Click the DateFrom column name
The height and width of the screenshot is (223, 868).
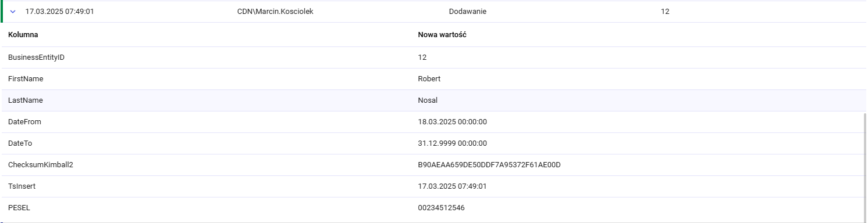(x=24, y=122)
